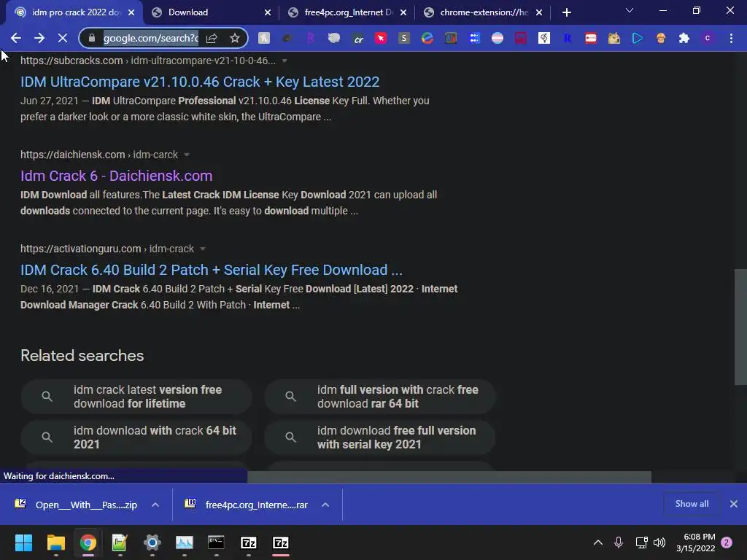Open the 'cr' extension icon
Screen dimensions: 747x560
(357, 39)
